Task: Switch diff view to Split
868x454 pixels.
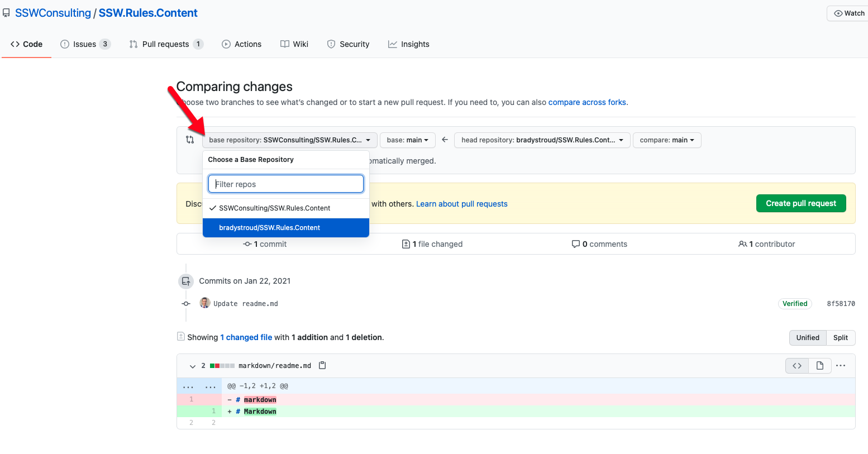Action: [841, 337]
